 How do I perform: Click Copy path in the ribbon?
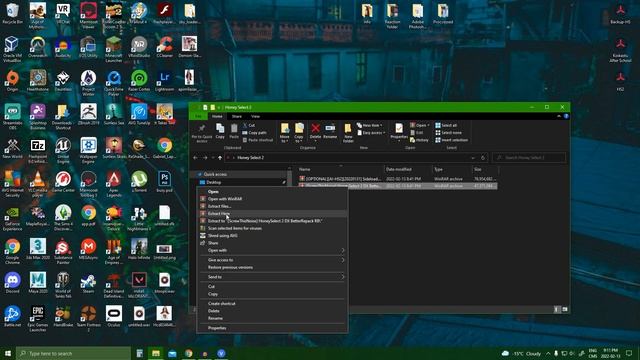(x=255, y=133)
